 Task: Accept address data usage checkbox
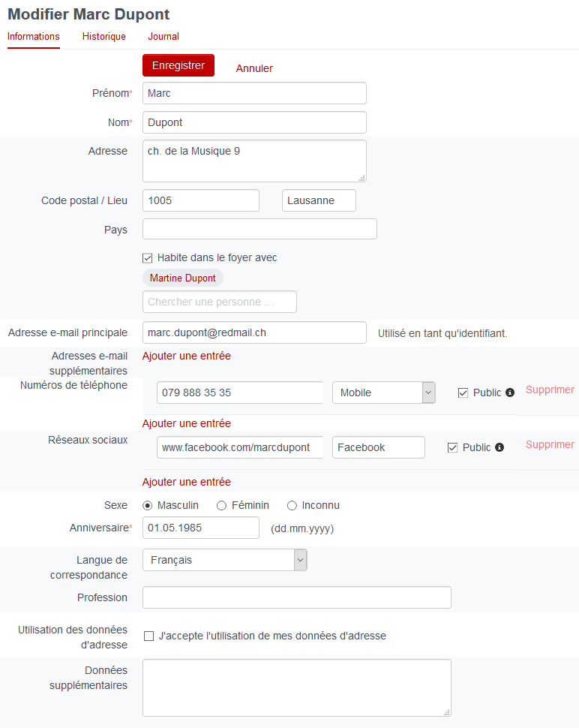[149, 636]
